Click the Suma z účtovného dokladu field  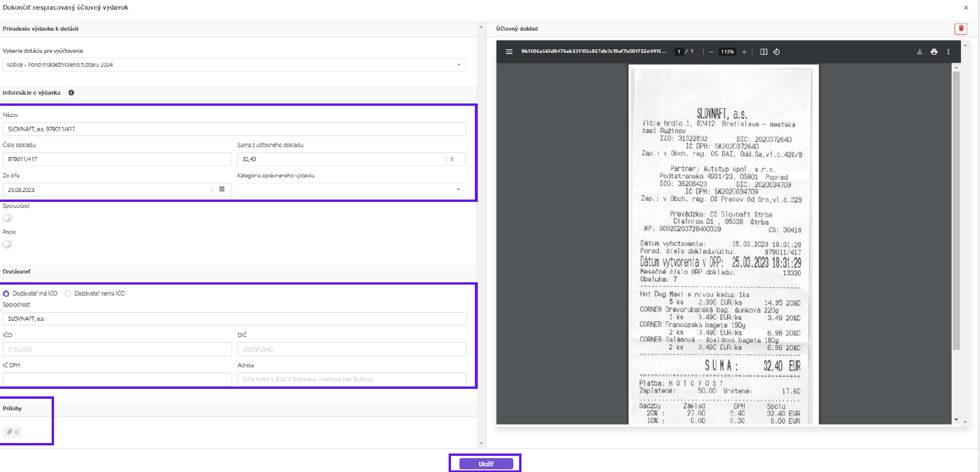[341, 159]
